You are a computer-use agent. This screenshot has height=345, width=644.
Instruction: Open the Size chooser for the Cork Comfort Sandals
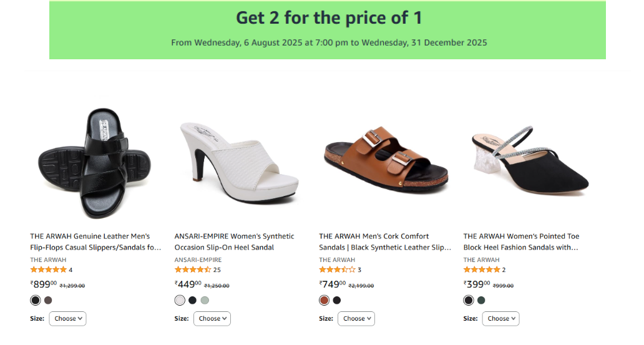(356, 318)
